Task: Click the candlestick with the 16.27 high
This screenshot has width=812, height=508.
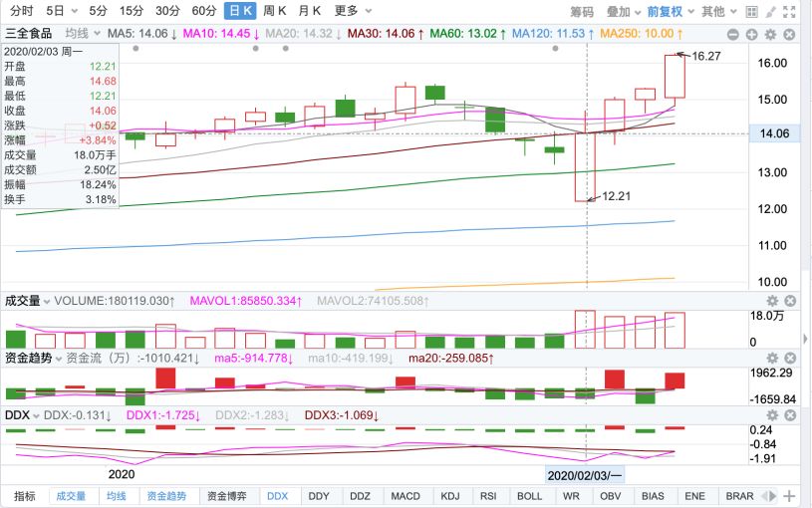Action: click(675, 76)
